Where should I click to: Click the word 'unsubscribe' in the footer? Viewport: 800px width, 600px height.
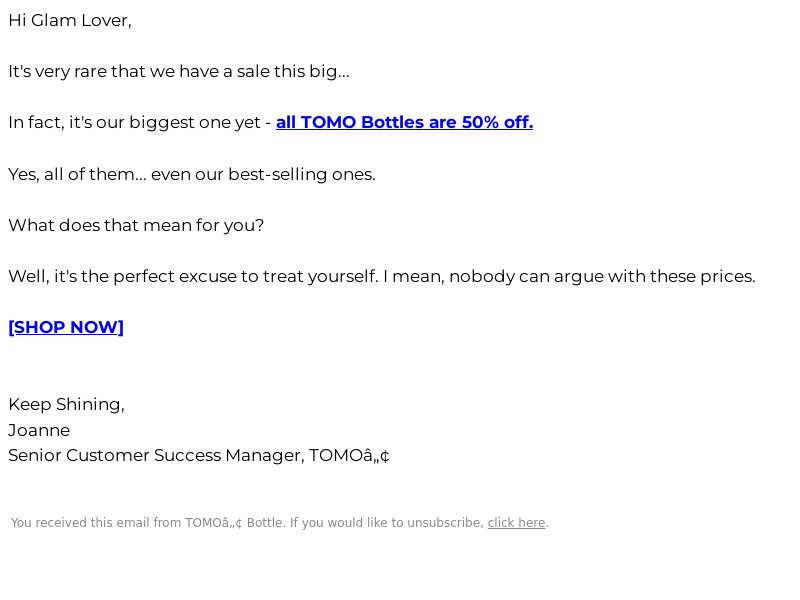[x=444, y=523]
